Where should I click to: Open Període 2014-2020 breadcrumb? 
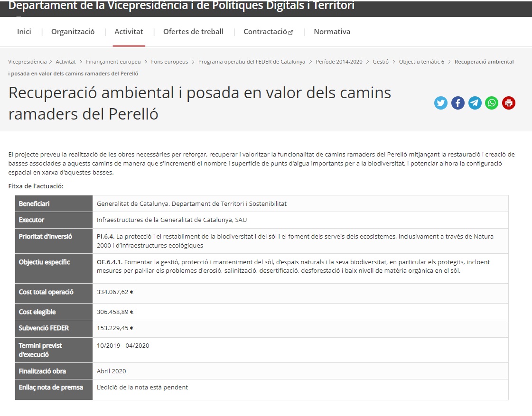[x=339, y=62]
